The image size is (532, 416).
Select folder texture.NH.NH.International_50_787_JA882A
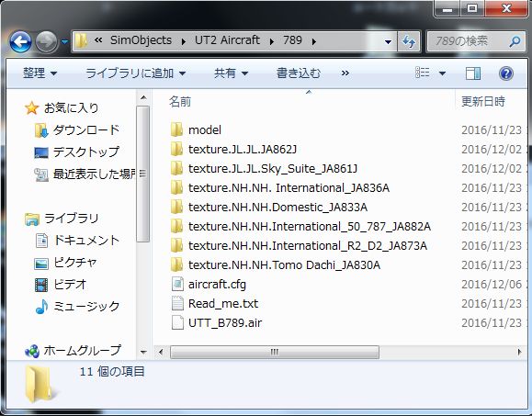(310, 226)
